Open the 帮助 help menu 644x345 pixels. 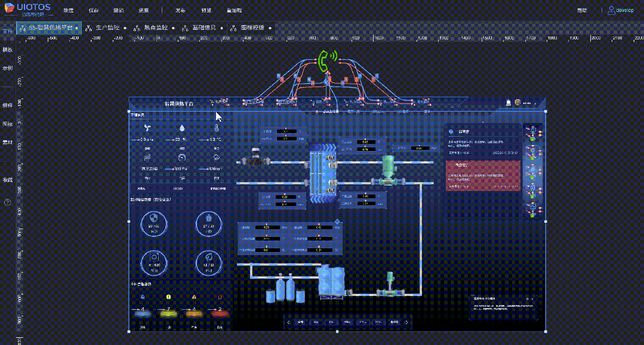(582, 11)
